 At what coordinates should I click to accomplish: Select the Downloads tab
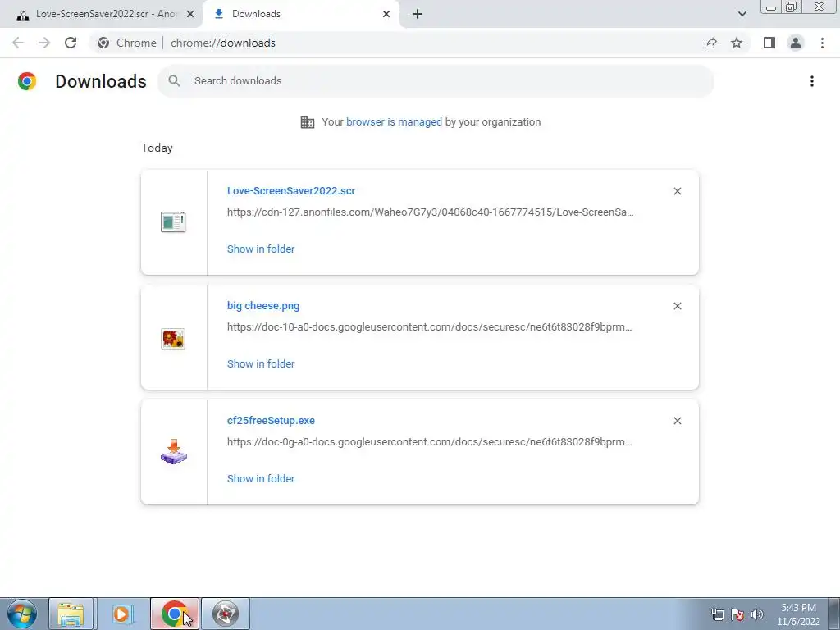pyautogui.click(x=300, y=14)
